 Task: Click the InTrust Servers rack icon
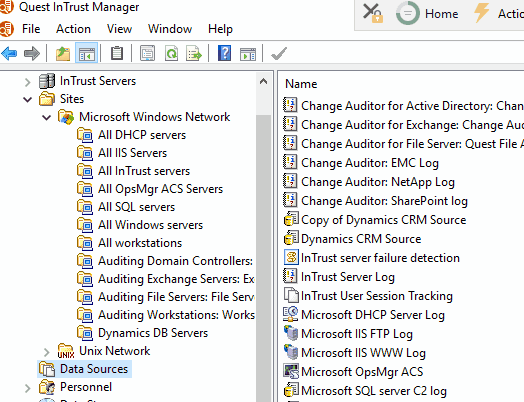click(x=47, y=81)
